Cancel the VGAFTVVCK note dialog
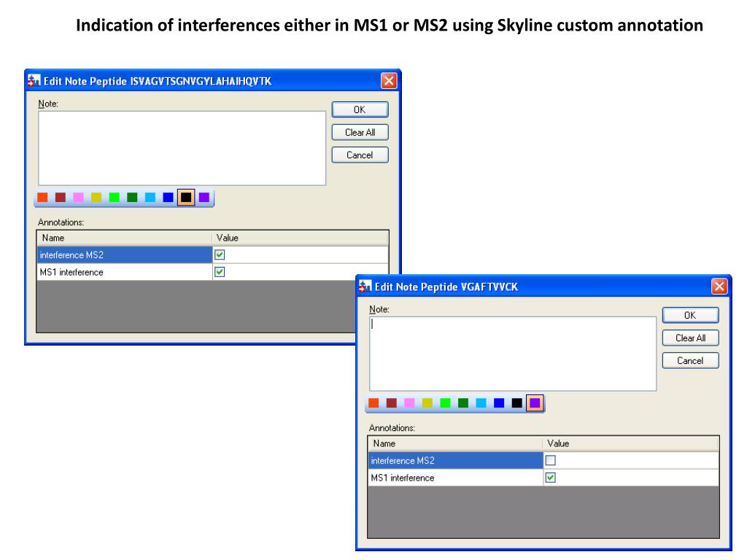Screen dimensions: 747x560 click(690, 361)
